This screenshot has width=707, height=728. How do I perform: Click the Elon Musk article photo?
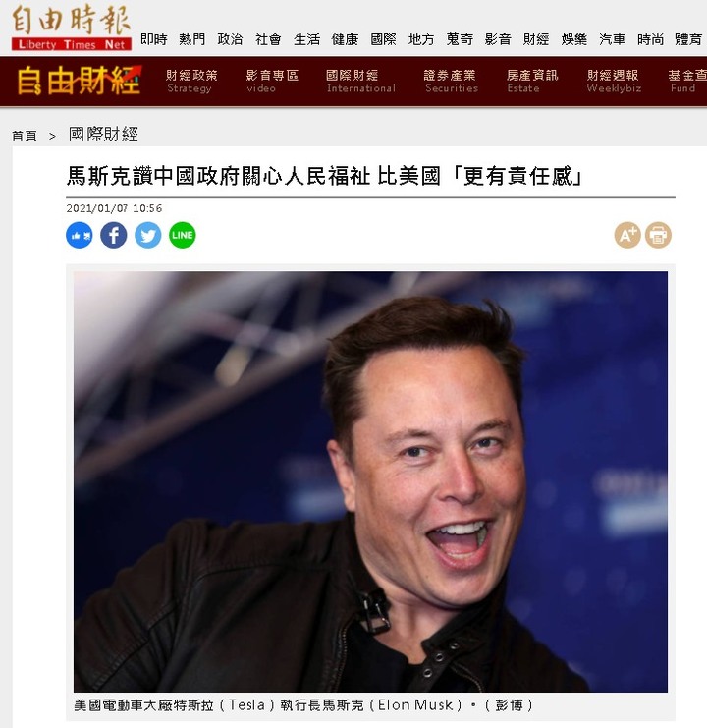pos(370,481)
